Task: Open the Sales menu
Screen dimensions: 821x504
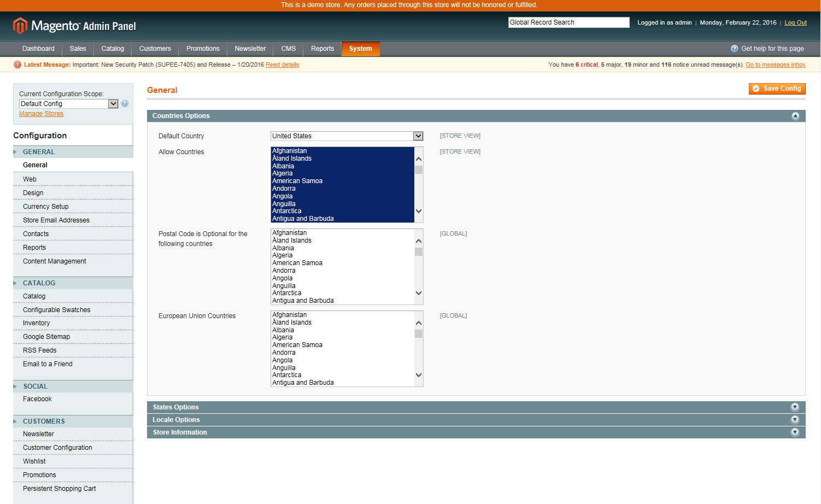Action: coord(78,49)
